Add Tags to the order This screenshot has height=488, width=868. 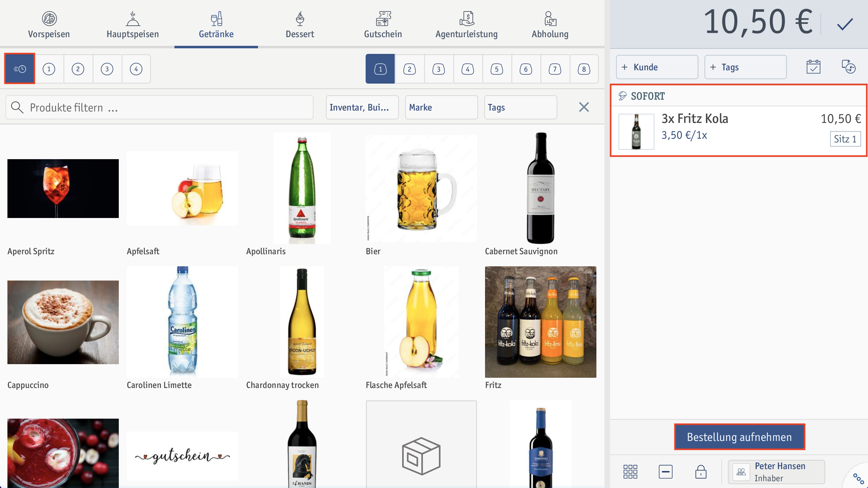tap(746, 67)
